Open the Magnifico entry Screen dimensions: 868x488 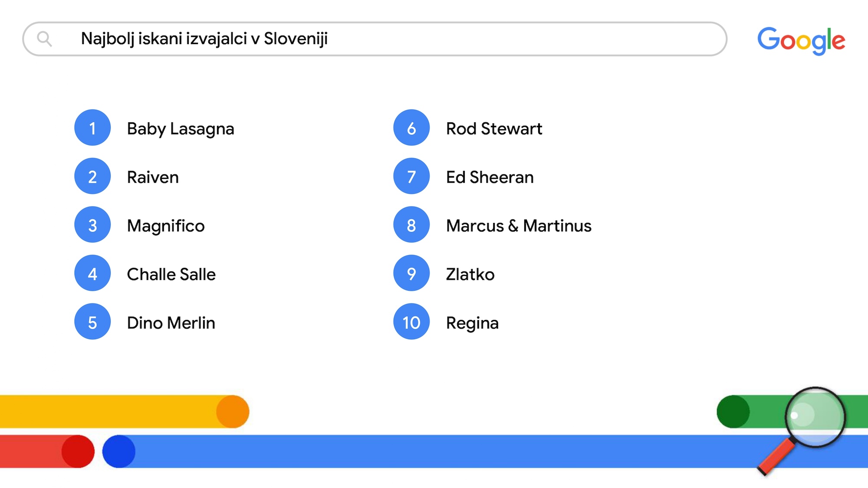coord(166,226)
